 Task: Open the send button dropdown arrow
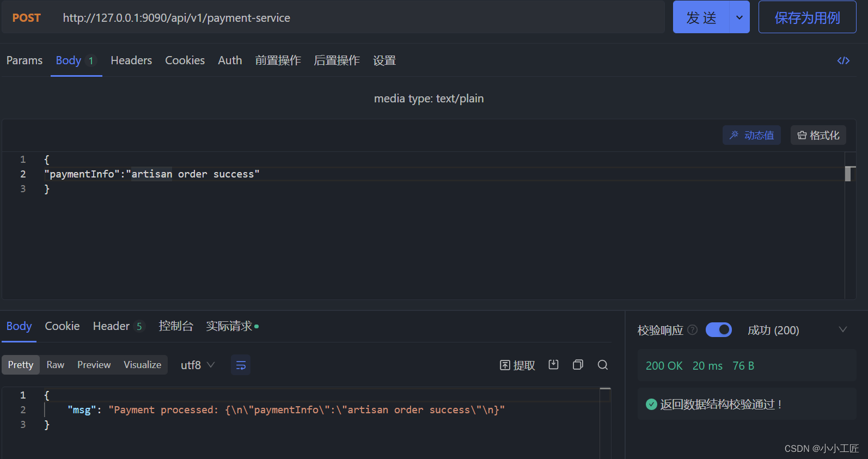pos(739,17)
